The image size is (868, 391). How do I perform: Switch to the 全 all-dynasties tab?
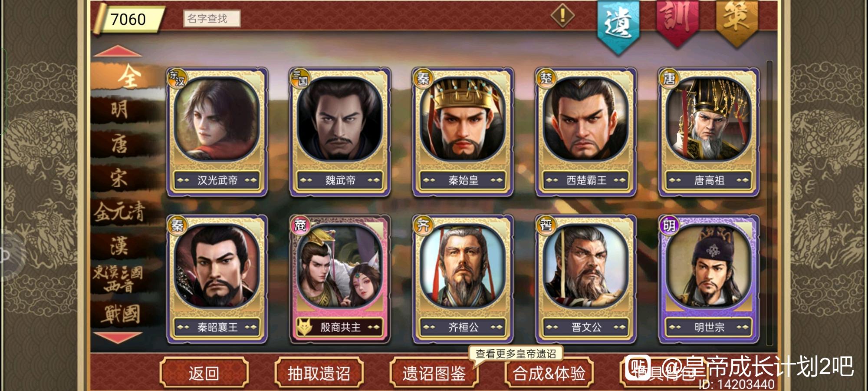click(129, 77)
